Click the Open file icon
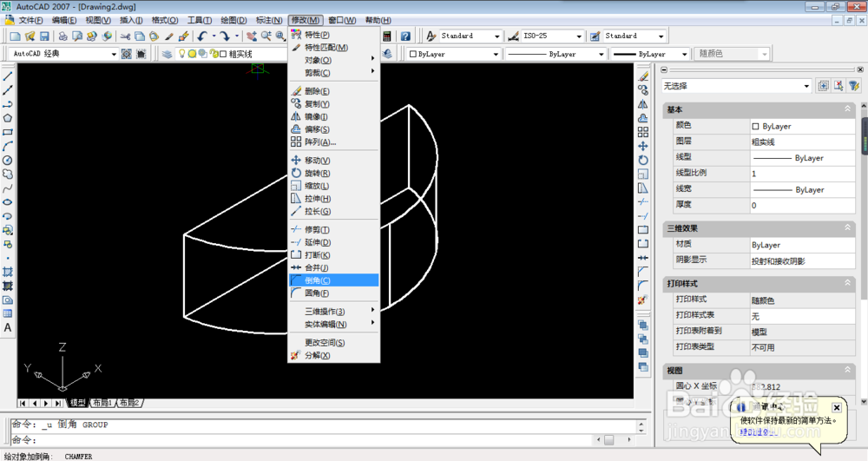This screenshot has height=461, width=868. (30, 36)
